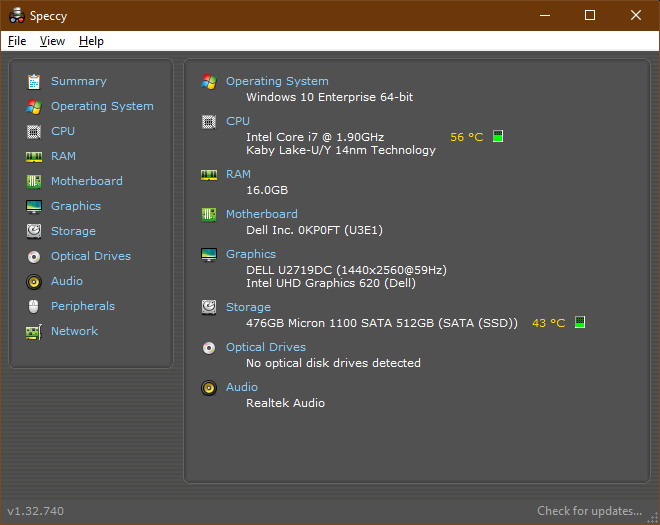This screenshot has height=525, width=660.
Task: Show Storage details from sidebar
Action: point(73,231)
